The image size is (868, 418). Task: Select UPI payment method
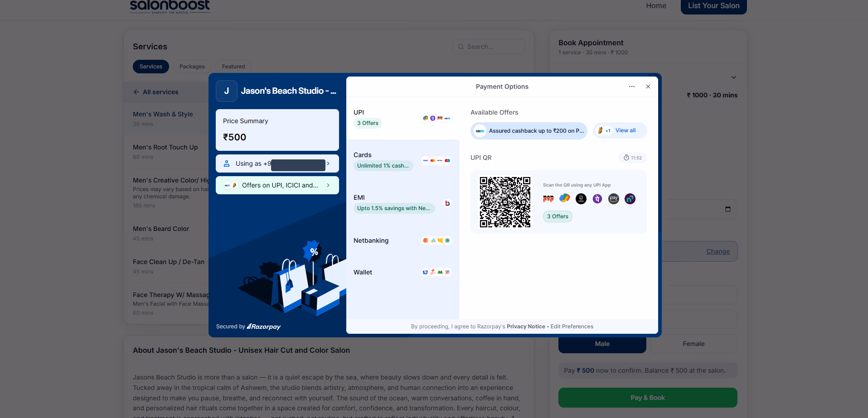403,118
